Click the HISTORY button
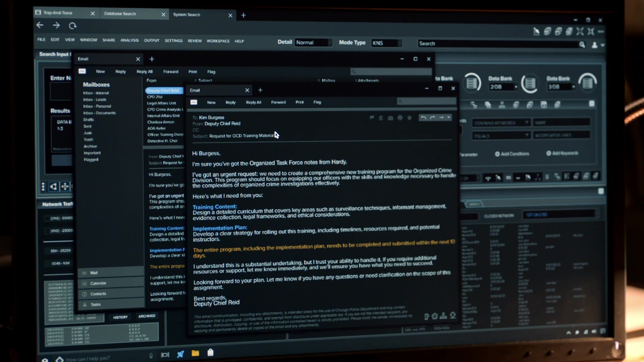The image size is (644, 362). (x=120, y=317)
